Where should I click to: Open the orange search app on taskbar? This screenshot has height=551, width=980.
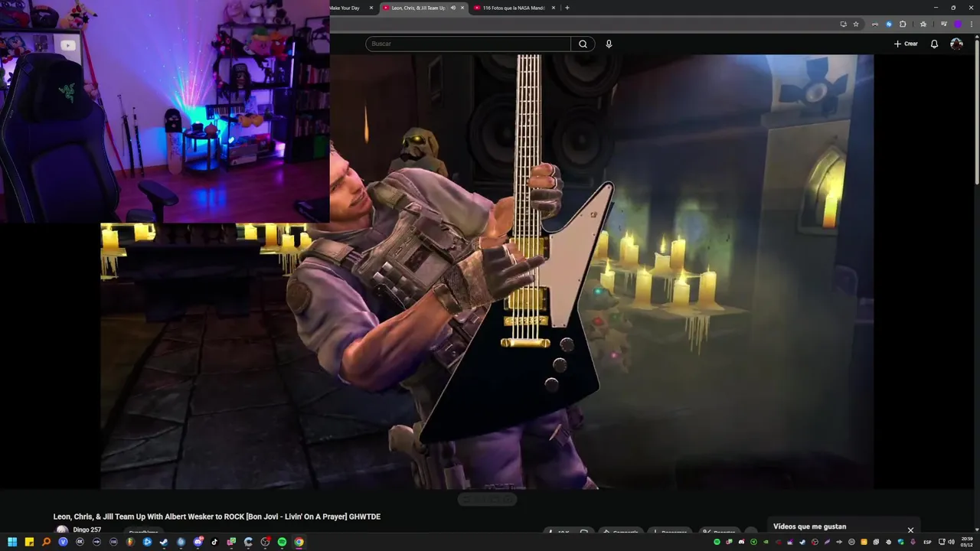point(46,542)
